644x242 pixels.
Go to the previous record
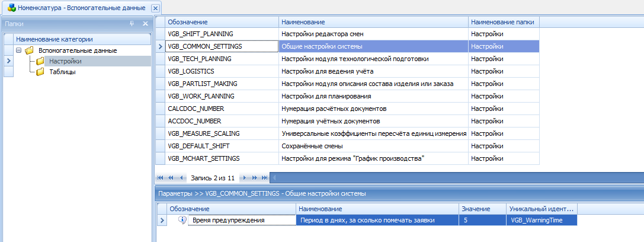pos(181,178)
